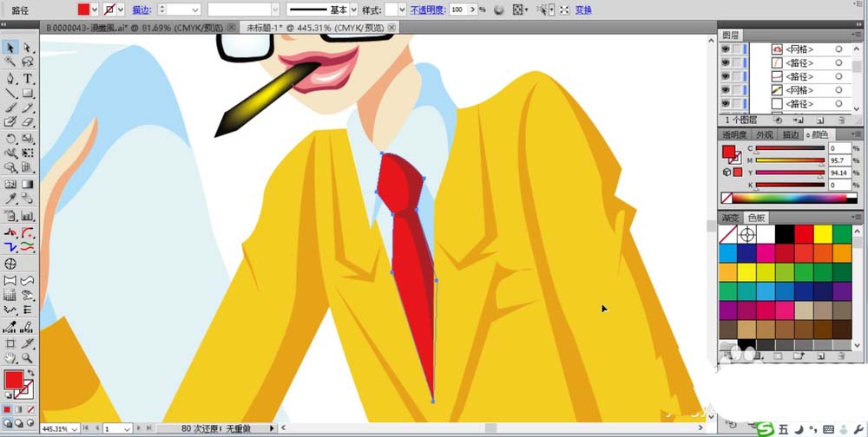Toggle lock box of first <网格> row
The width and height of the screenshot is (868, 437).
pos(737,49)
